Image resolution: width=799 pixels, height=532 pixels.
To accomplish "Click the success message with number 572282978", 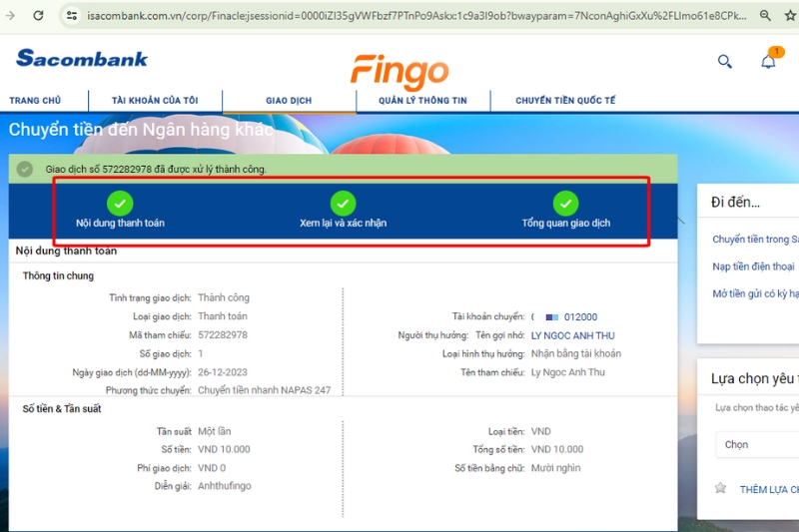I will coord(156,169).
